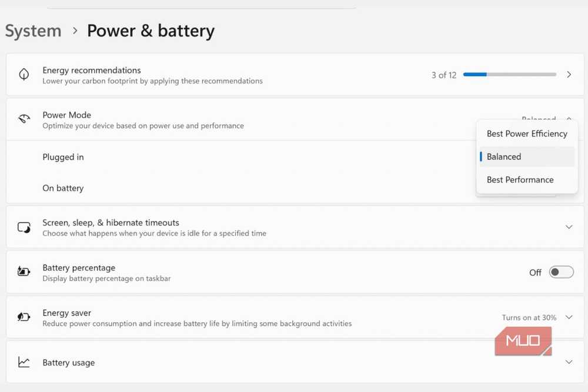Click the Battery percentage battery icon
This screenshot has width=588, height=392.
24,271
